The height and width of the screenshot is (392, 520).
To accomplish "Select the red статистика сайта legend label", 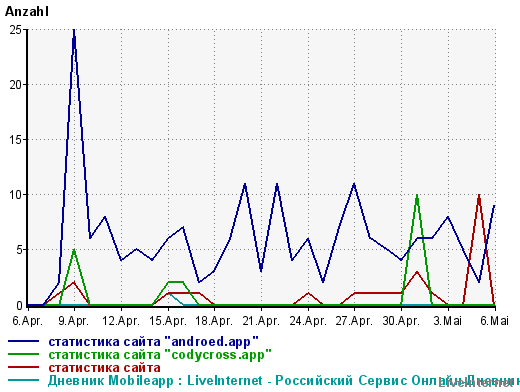I will coord(104,368).
